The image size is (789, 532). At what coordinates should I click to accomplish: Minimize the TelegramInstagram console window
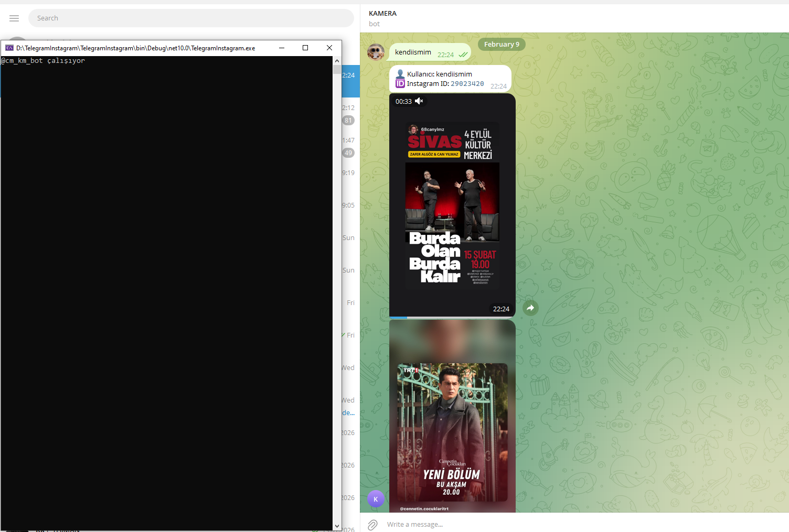pos(282,48)
